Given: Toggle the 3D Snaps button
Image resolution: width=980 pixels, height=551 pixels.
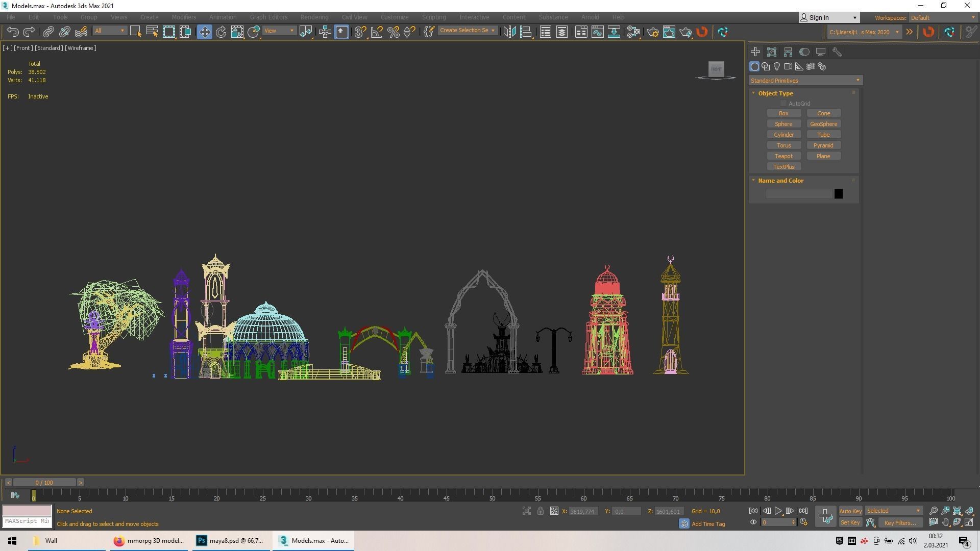Looking at the screenshot, I should [360, 32].
